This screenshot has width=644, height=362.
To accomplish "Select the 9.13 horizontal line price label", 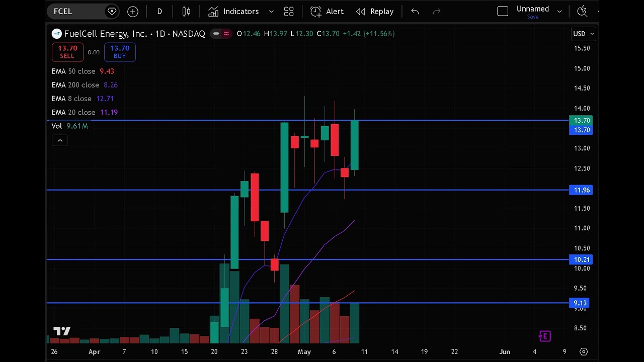I will pyautogui.click(x=580, y=303).
